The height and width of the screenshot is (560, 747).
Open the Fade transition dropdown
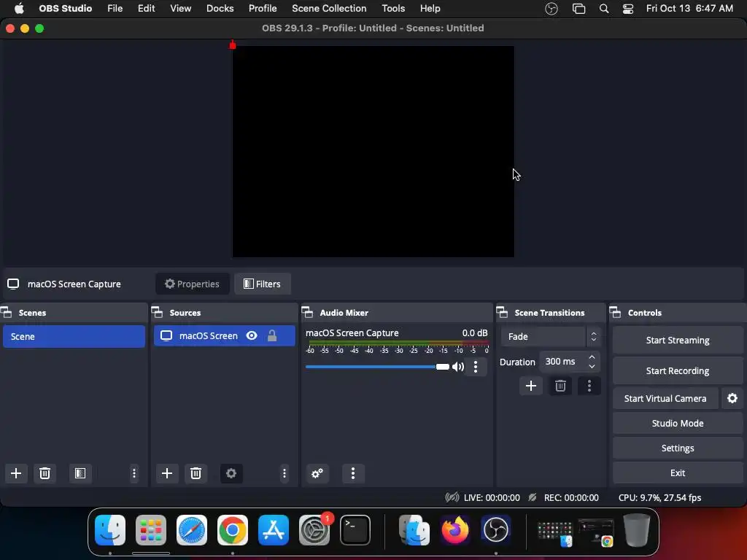[550, 337]
